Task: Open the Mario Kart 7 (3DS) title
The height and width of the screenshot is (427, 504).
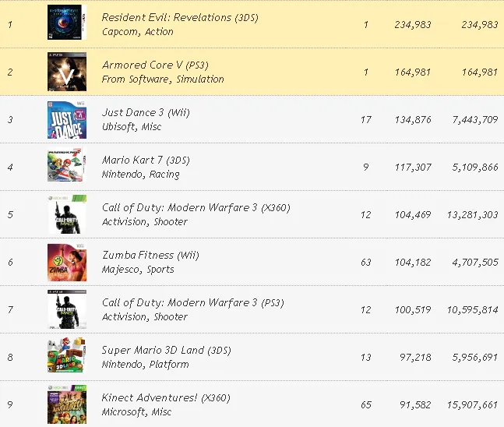Action: [x=146, y=160]
